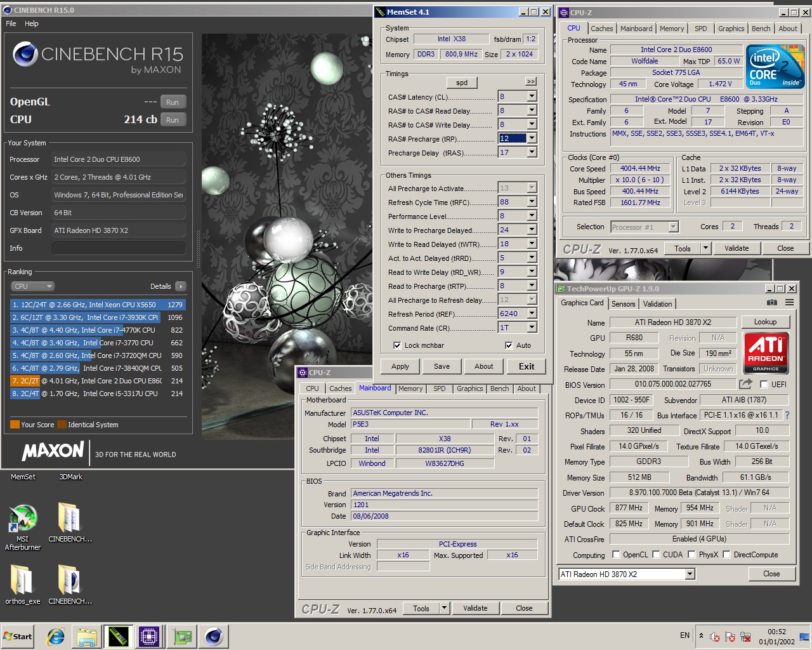
Task: Click the Cinebench Ranking Details arrow icon
Action: point(180,286)
